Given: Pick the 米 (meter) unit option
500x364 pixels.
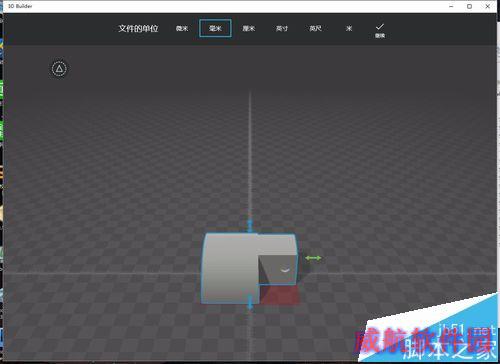Looking at the screenshot, I should click(349, 29).
